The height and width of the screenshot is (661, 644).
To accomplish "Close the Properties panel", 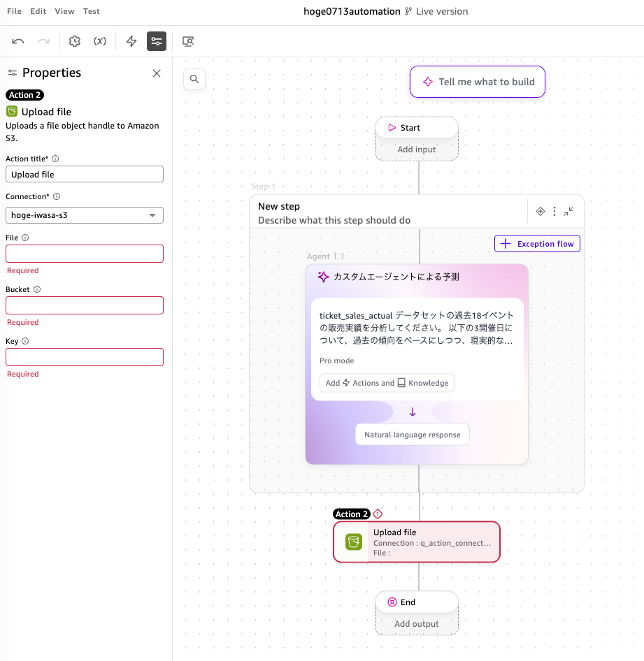I will (x=157, y=73).
